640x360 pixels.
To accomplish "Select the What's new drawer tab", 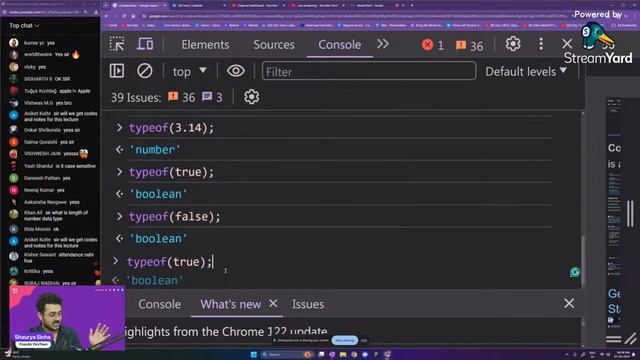I will coord(231,304).
